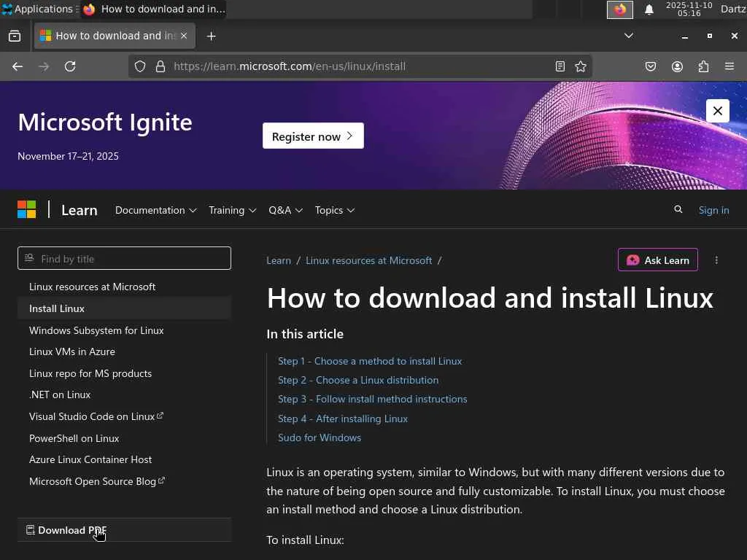The image size is (747, 560).
Task: List all tabs with the chevron
Action: pos(629,36)
